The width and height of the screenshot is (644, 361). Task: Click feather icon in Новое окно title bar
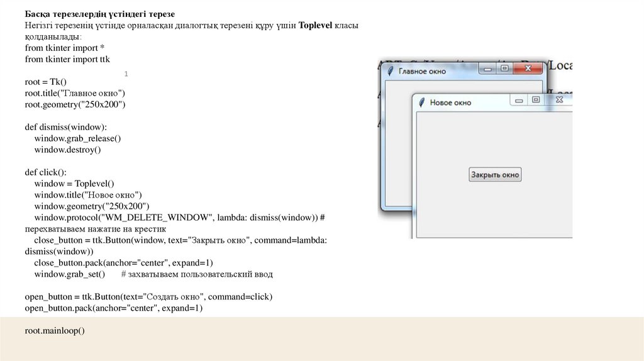tap(421, 103)
